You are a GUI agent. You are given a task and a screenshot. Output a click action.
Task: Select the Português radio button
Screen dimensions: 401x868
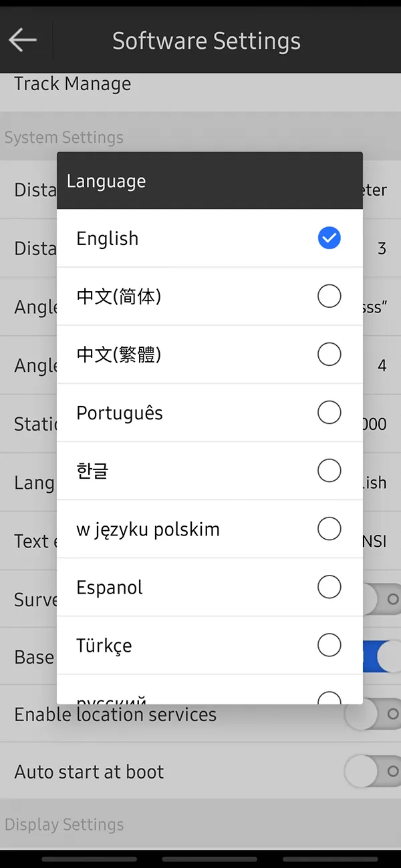pos(329,413)
